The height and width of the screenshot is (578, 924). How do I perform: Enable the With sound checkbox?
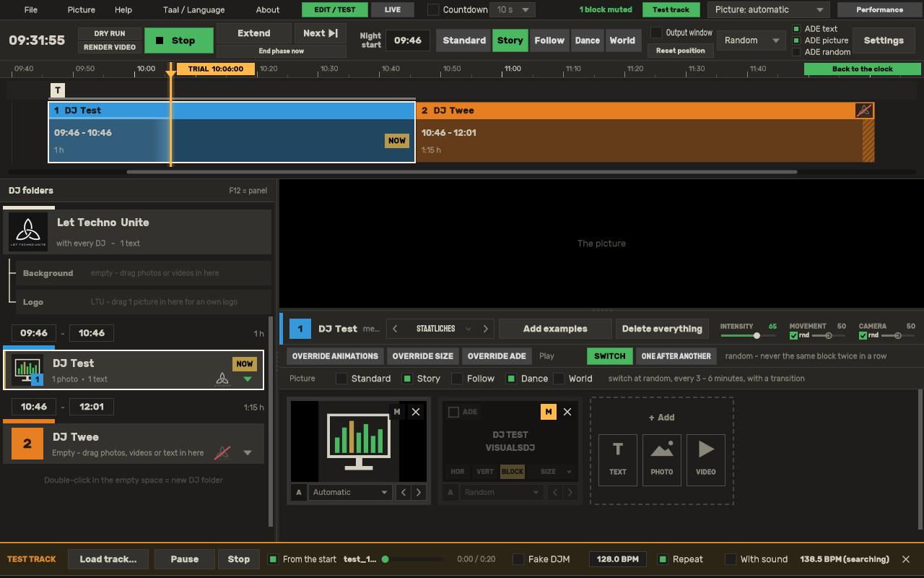731,559
